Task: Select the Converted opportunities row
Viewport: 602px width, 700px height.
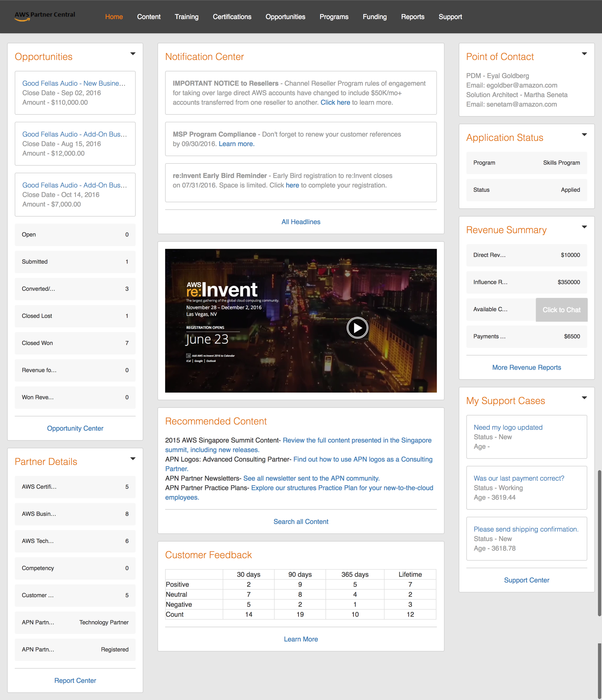Action: pyautogui.click(x=75, y=289)
